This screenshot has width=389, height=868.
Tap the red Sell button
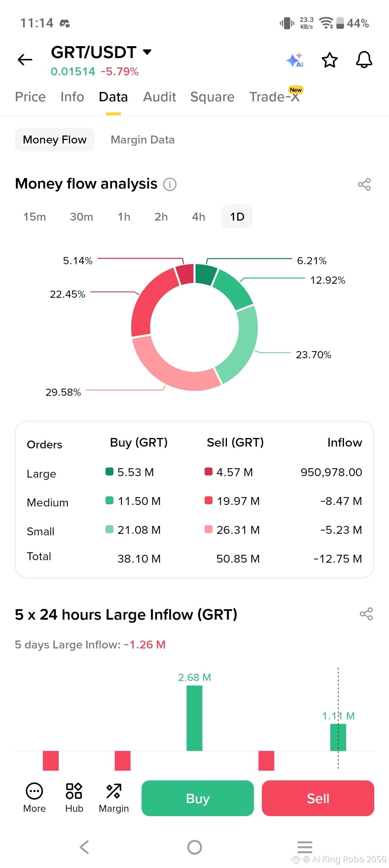pos(318,798)
